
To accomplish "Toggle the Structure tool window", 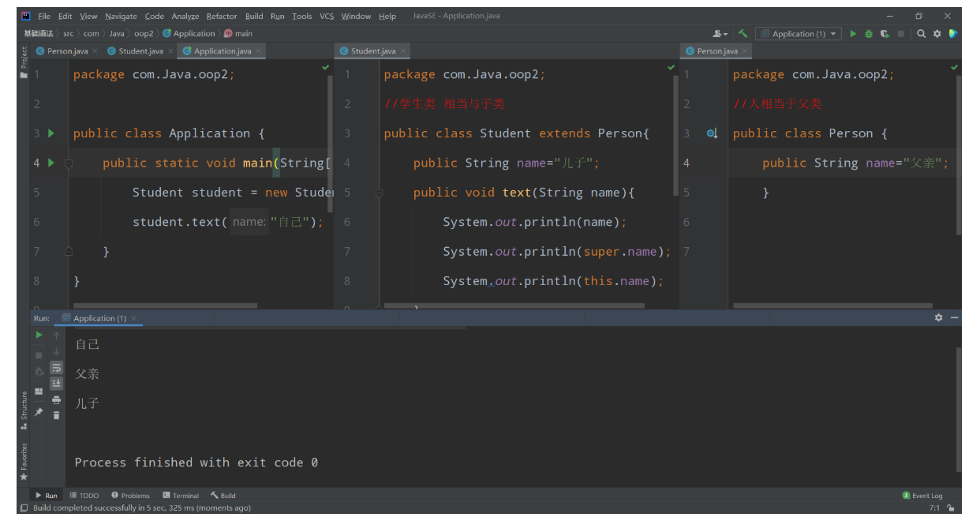I will [x=24, y=410].
